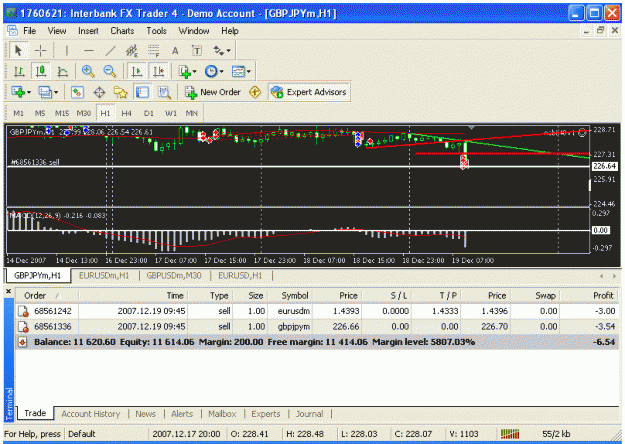Zoom in on the chart
The image size is (625, 444).
tap(88, 71)
